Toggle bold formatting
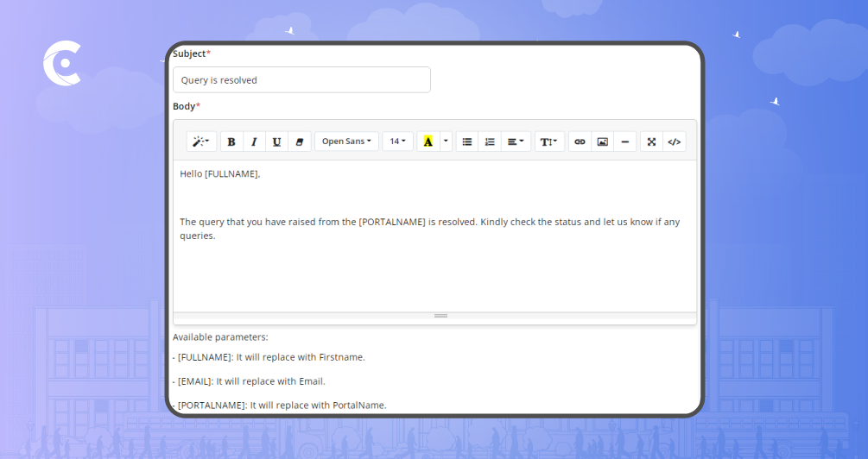 point(231,141)
